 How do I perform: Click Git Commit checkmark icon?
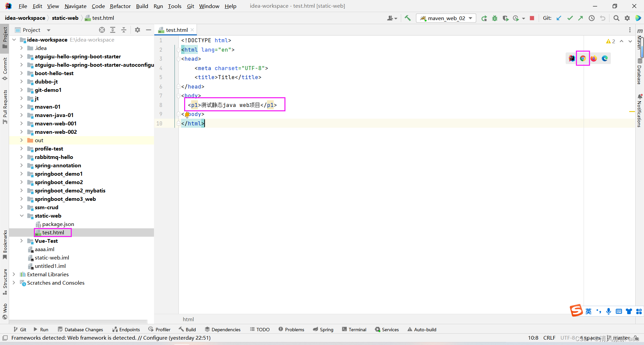point(570,18)
